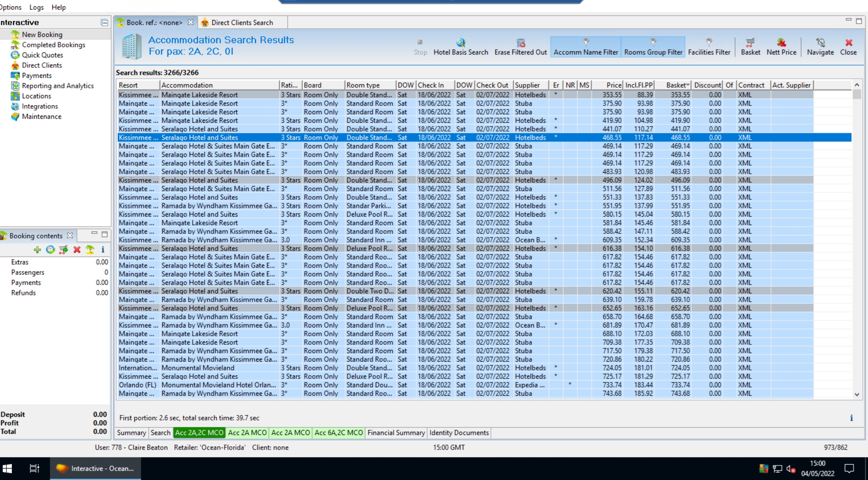Click the basket-with-arrow icon in Booking contents
The image size is (868, 480).
pos(63,249)
